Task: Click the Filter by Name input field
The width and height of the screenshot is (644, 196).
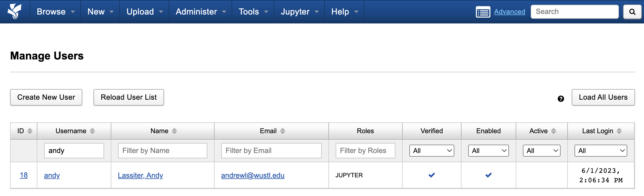Action: 162,151
